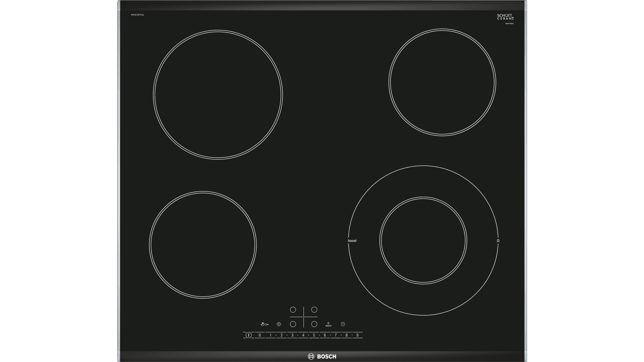Click the Bosch logo at the bottom
The image size is (644, 362).
click(x=322, y=356)
